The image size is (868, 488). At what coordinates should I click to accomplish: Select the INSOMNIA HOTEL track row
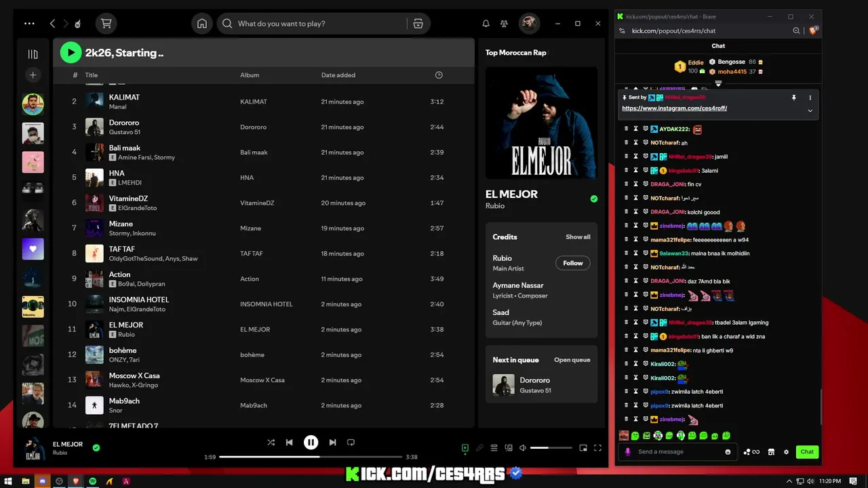click(264, 304)
